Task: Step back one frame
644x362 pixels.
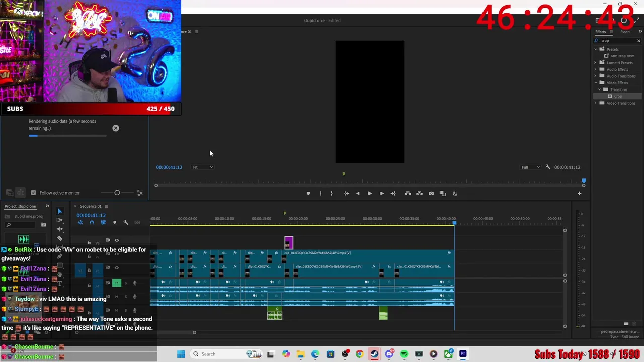Action: [358, 193]
